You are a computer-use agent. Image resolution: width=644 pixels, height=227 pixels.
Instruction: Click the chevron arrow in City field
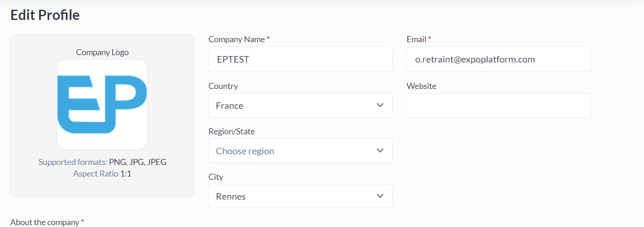(x=380, y=196)
